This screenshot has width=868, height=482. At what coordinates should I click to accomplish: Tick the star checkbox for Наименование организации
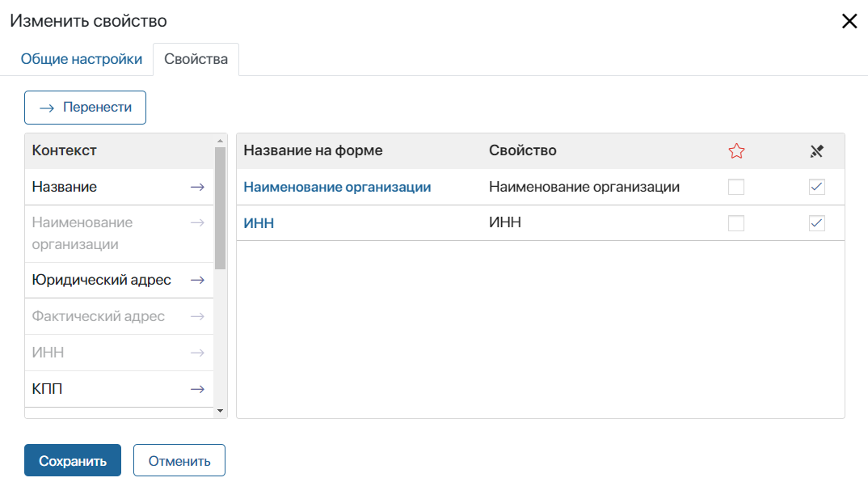coord(736,187)
